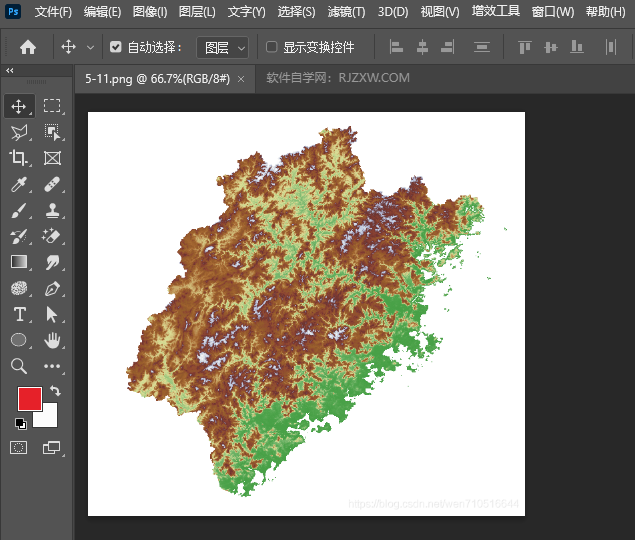
Task: Distribute layers vertically
Action: 482,47
